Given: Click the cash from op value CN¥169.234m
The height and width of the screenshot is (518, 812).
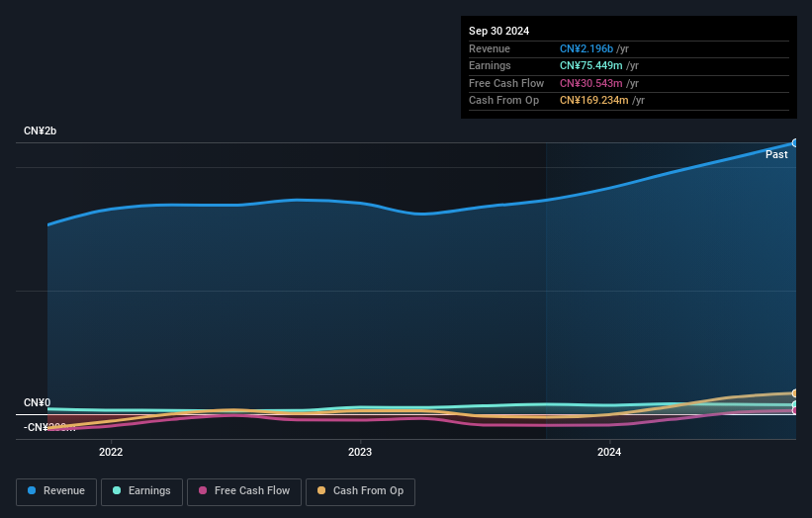Looking at the screenshot, I should point(594,101).
